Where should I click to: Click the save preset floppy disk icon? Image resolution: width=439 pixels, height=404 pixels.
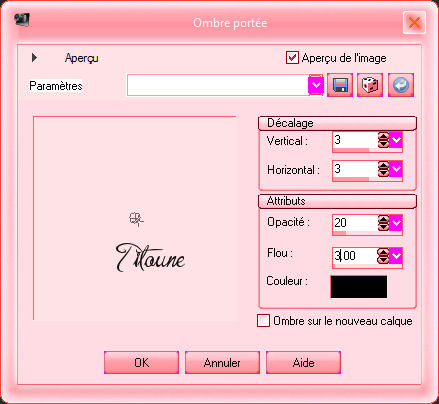pos(340,85)
